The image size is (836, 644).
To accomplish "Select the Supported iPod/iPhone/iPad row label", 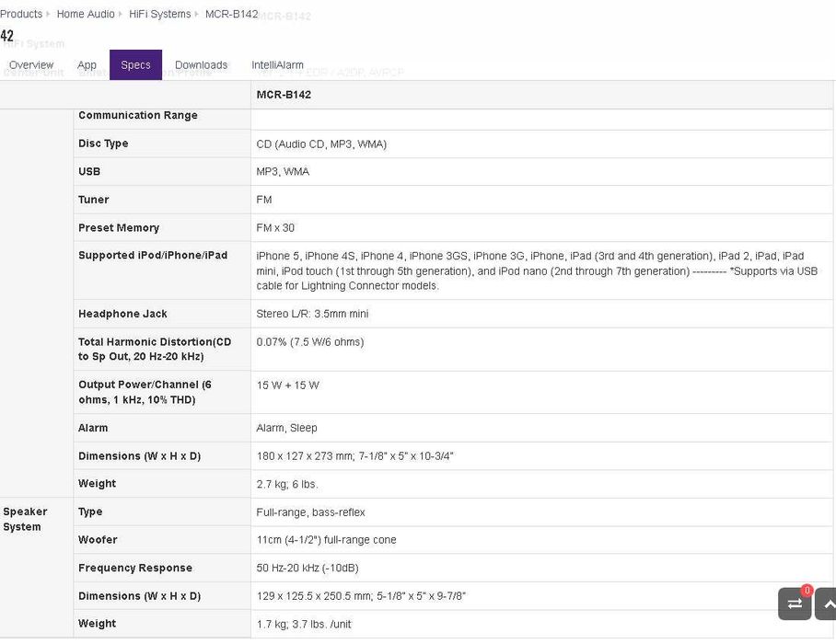I will pos(153,256).
